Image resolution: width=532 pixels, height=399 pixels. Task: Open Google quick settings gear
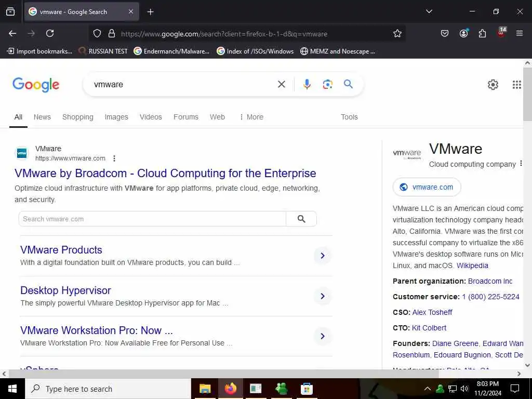point(493,85)
